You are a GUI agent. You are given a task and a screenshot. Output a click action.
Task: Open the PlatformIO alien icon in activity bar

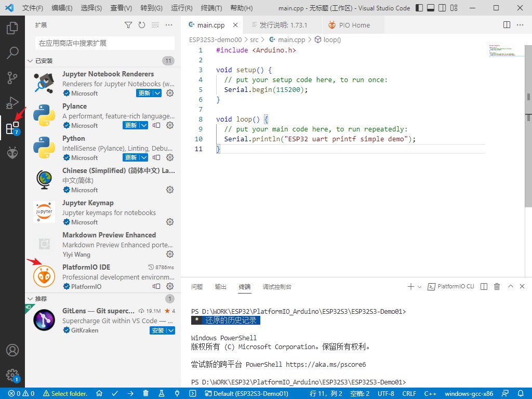coord(12,153)
